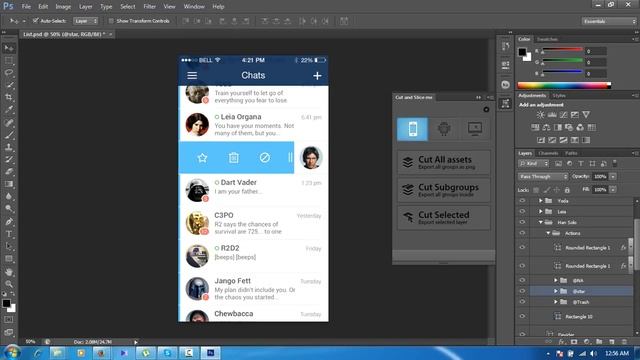Open the Pass Through blend mode dropdown
Viewport: 640px width, 360px height.
[543, 177]
